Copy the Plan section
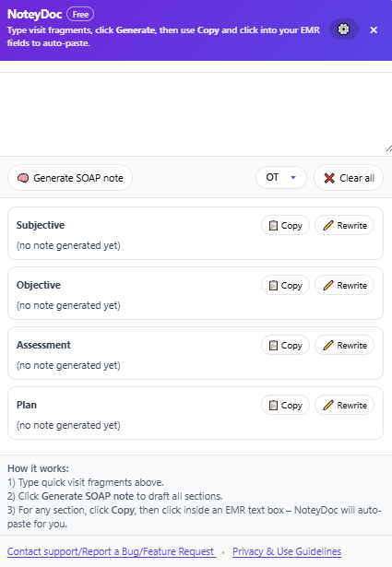 [x=285, y=405]
